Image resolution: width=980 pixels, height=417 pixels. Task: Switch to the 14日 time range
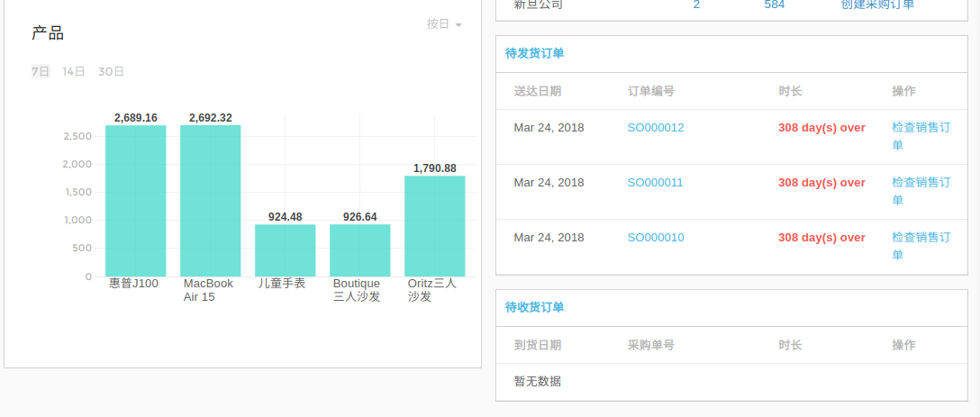pos(74,71)
